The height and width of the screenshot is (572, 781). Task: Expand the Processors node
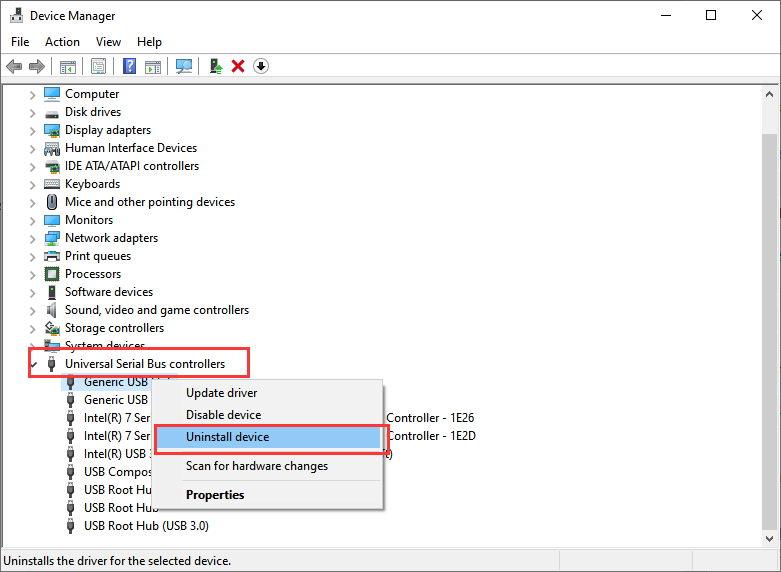coord(32,275)
